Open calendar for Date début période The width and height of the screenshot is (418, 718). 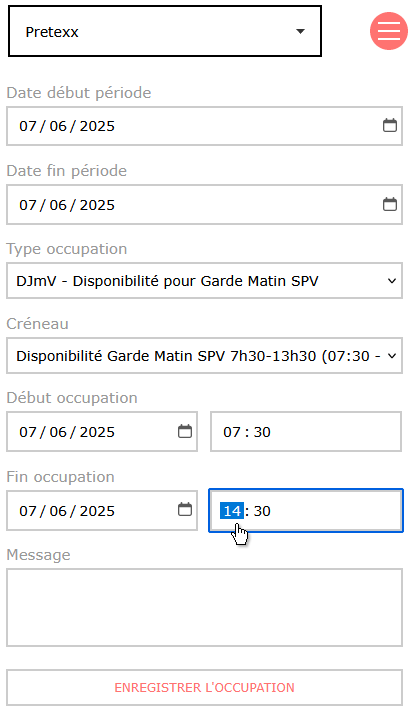pyautogui.click(x=390, y=125)
